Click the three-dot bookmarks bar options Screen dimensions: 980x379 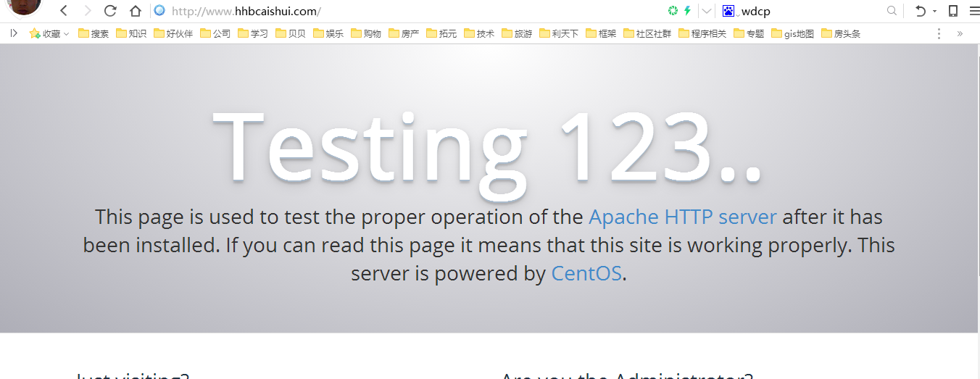(x=939, y=33)
